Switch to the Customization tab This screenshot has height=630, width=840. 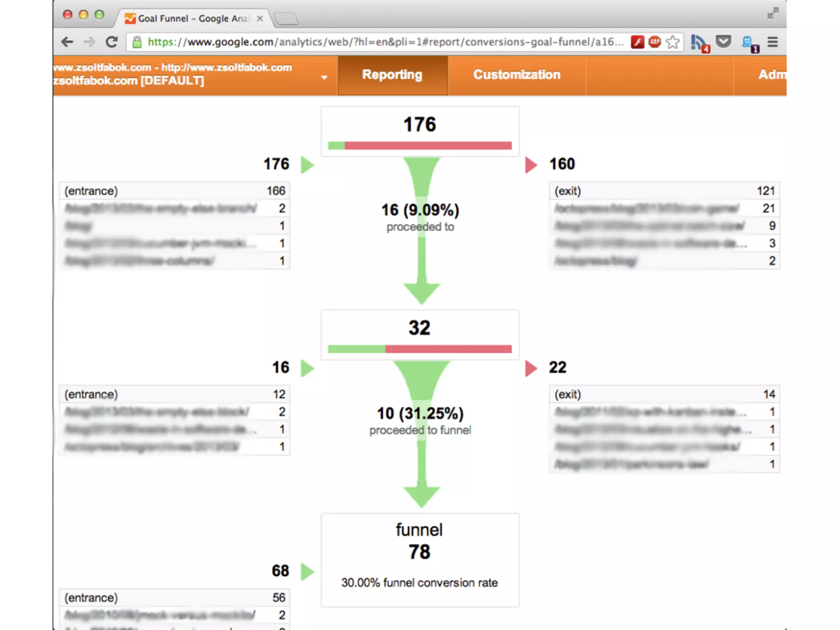[516, 75]
